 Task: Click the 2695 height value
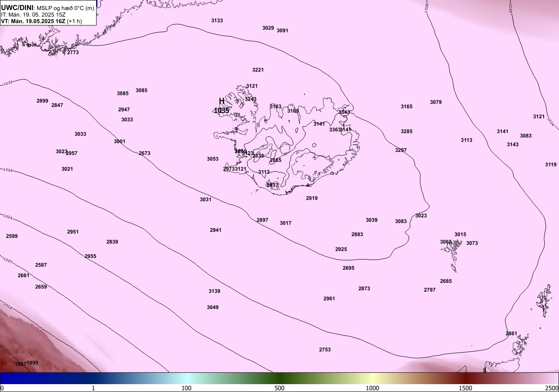[x=349, y=268]
